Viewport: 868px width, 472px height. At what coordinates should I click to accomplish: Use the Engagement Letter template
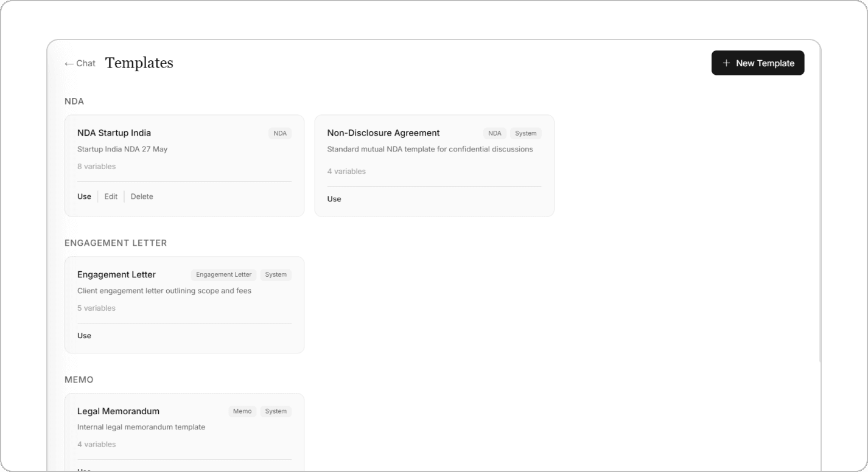pos(84,336)
